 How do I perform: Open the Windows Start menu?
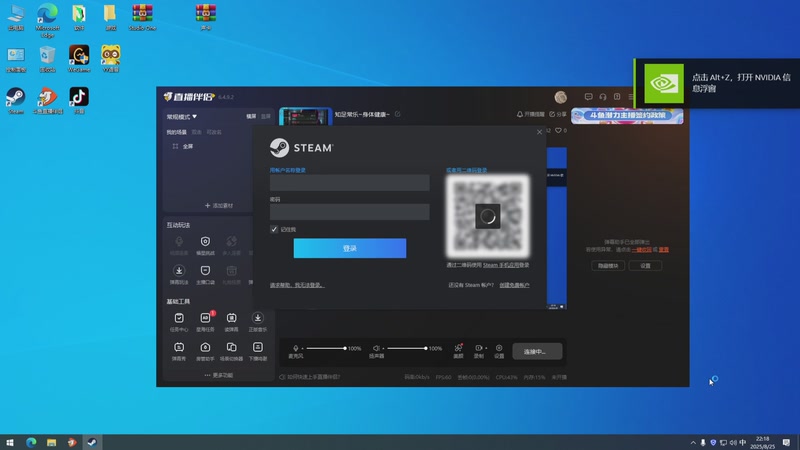coord(10,442)
